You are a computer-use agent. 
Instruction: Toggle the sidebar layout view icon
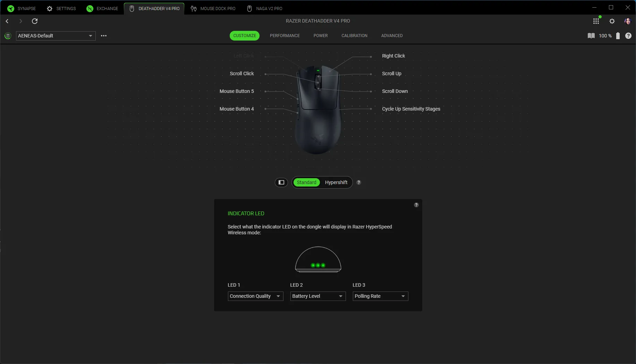(x=281, y=182)
